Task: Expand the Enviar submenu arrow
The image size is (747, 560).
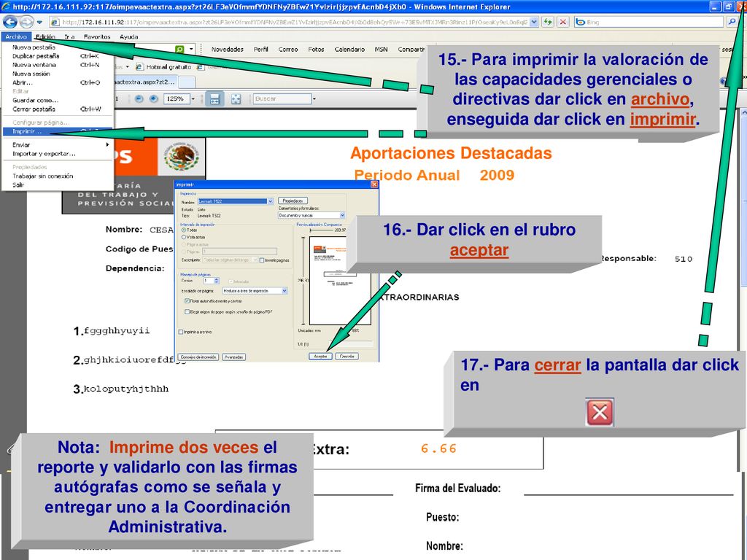Action: [x=108, y=145]
